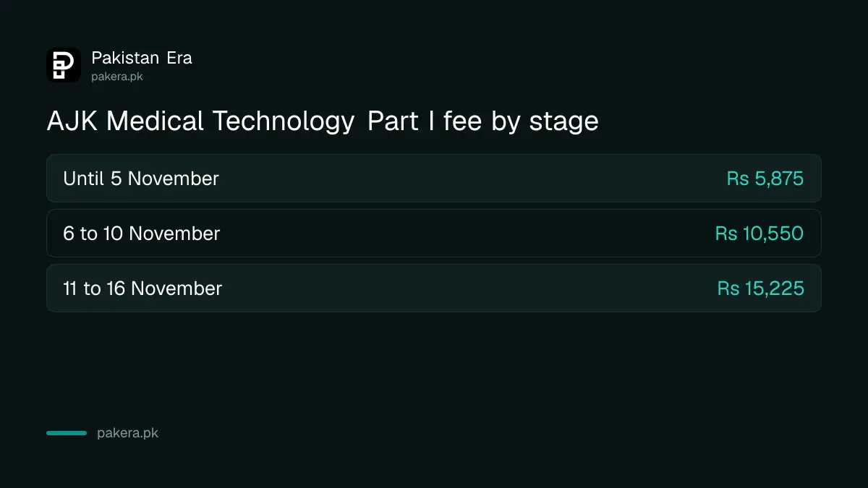Click the teal accent bar in footer
This screenshot has width=868, height=488.
(67, 433)
